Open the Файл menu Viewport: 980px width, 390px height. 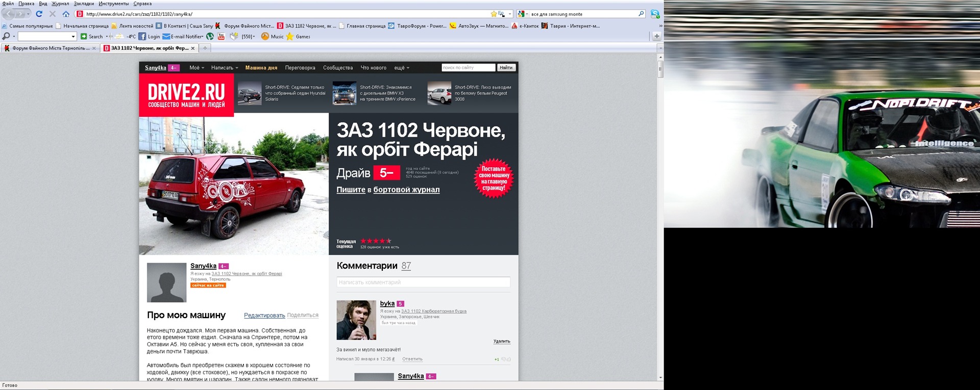click(8, 4)
